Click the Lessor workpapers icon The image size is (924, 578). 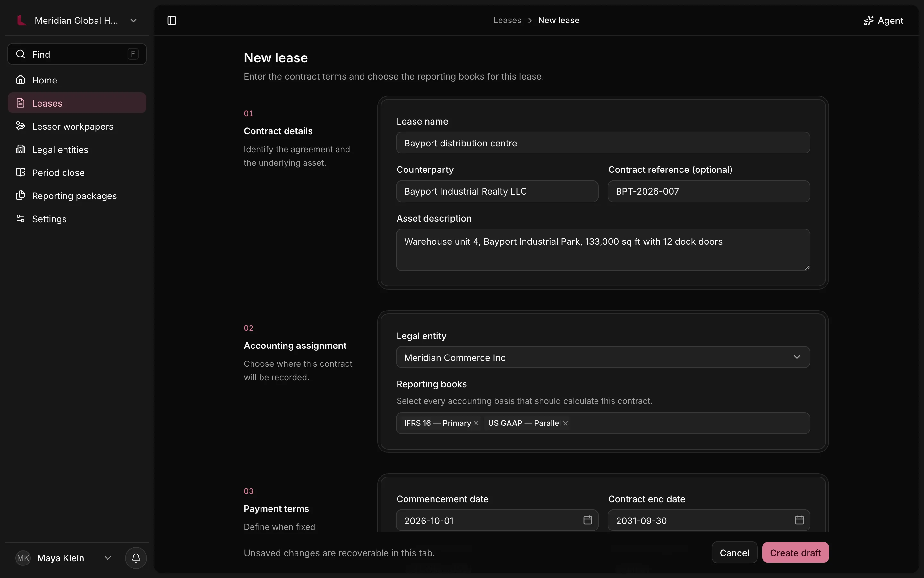(21, 126)
